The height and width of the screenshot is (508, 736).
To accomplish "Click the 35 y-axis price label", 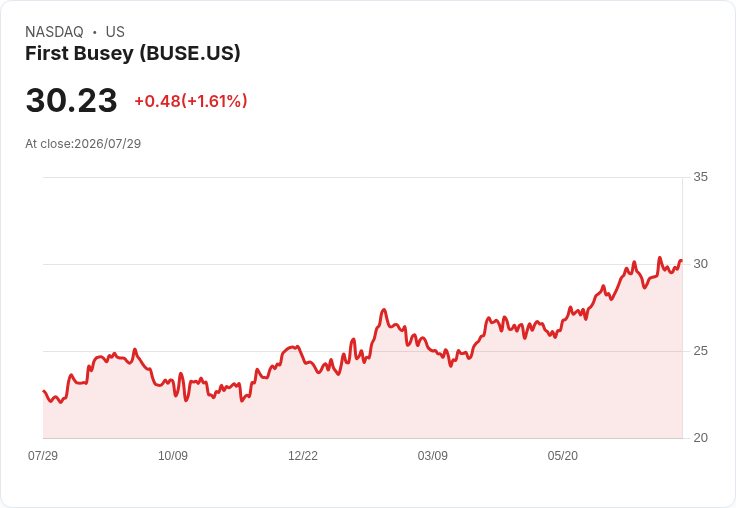I will (700, 177).
